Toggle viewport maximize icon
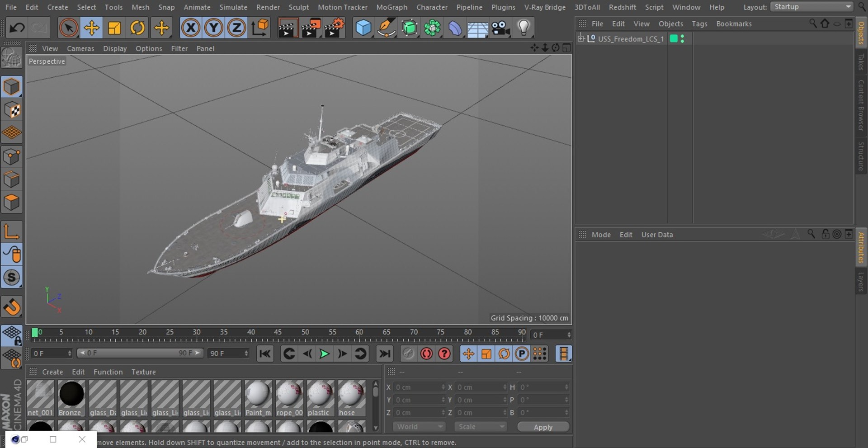 point(566,48)
